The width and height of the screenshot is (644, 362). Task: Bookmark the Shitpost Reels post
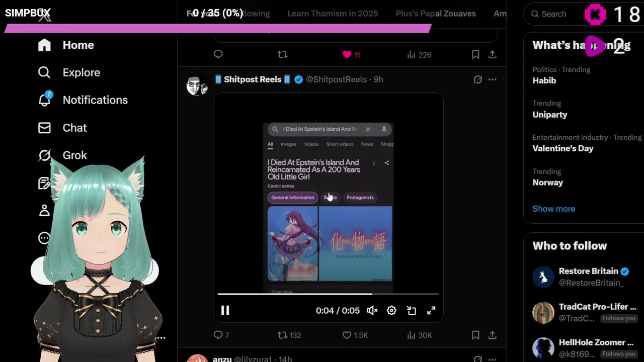[475, 335]
